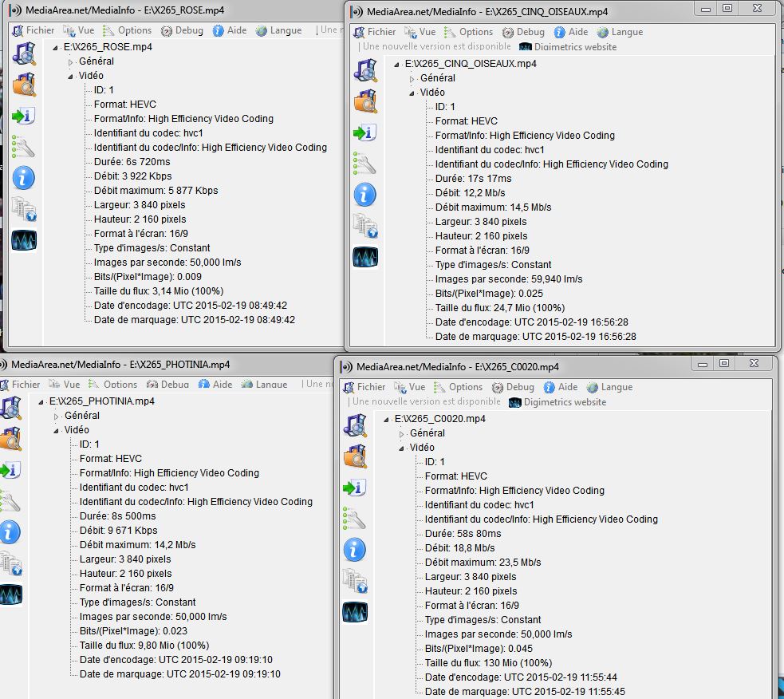Click export icon in X265_CINQ_OISEAUX window sidebar
The height and width of the screenshot is (699, 784).
point(364,132)
